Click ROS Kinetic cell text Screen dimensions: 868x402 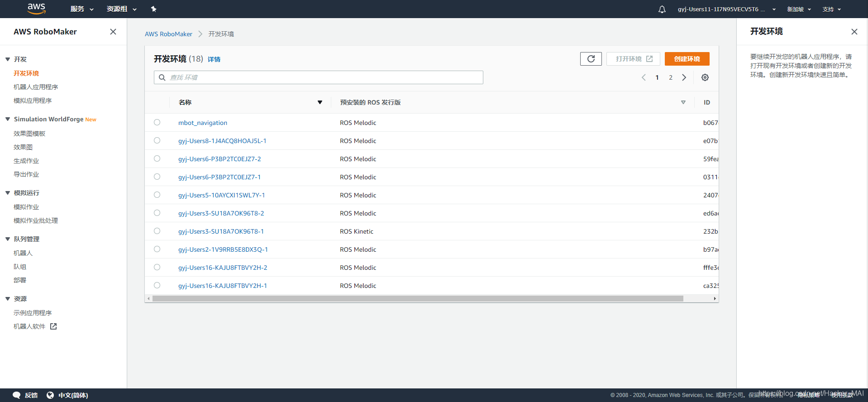click(357, 231)
